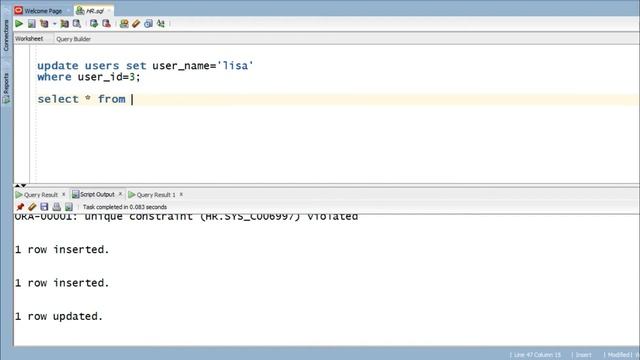Run the statement with green play icon
640x360 pixels.
(19, 24)
